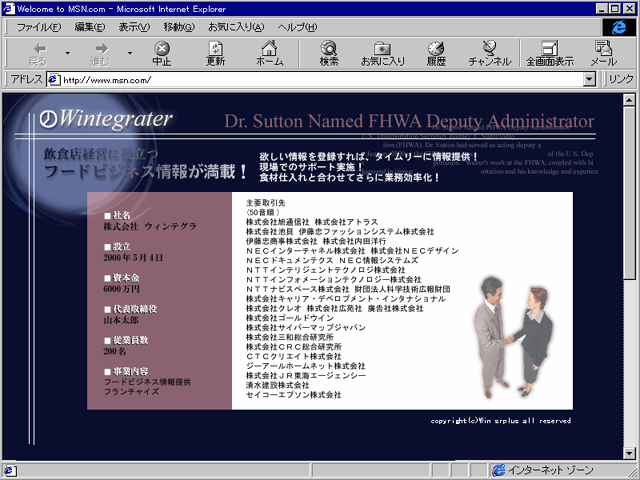
Task: Click the address field showing www.msn.com
Action: click(320, 80)
